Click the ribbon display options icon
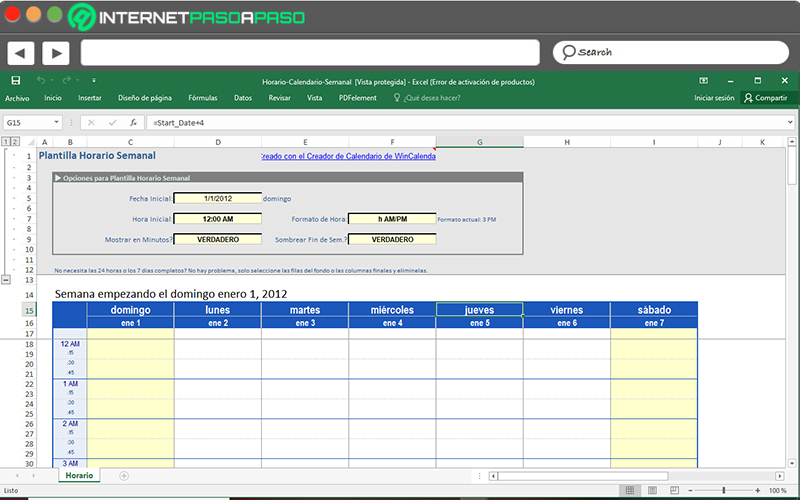 pos(703,81)
